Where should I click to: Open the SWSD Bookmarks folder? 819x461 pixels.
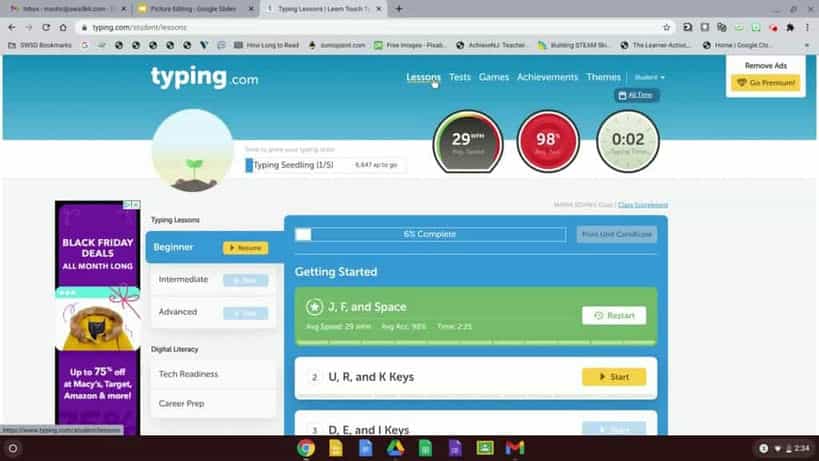(x=40, y=45)
